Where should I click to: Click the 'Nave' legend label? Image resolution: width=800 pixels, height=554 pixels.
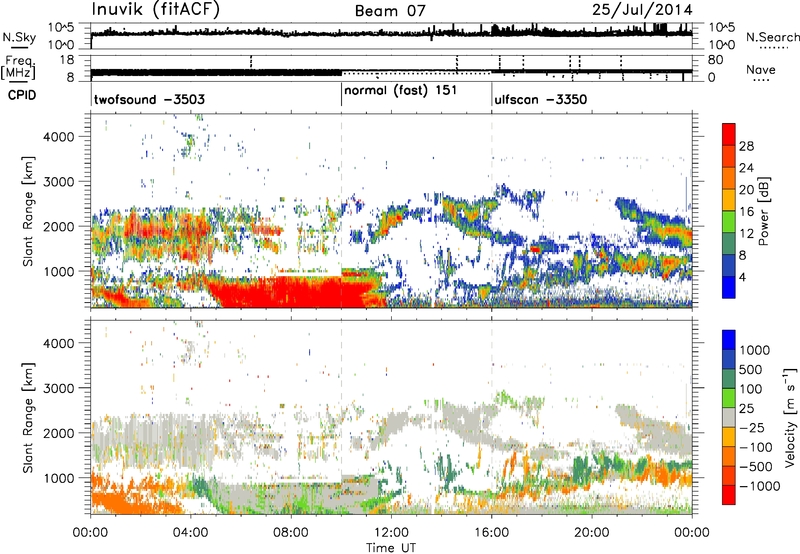click(x=761, y=70)
